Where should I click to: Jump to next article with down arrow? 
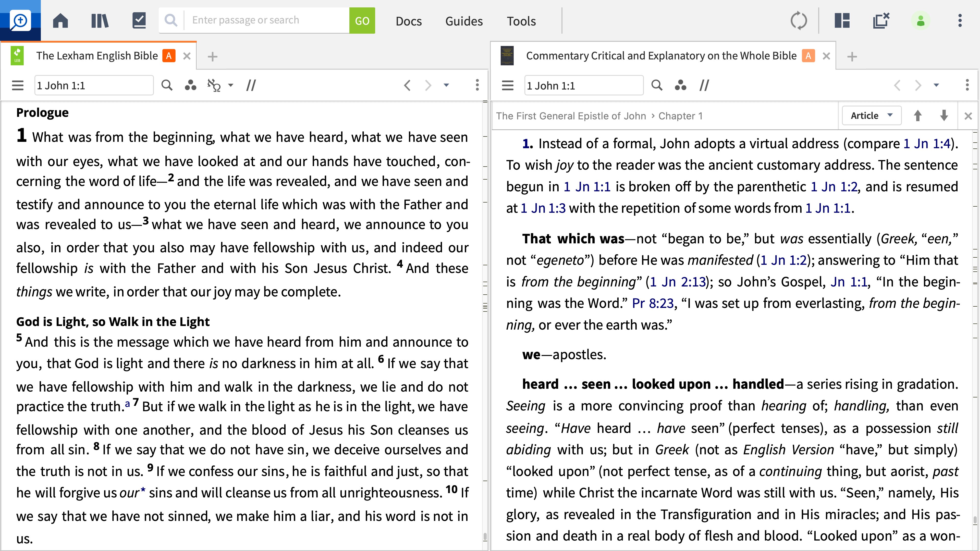click(x=944, y=116)
